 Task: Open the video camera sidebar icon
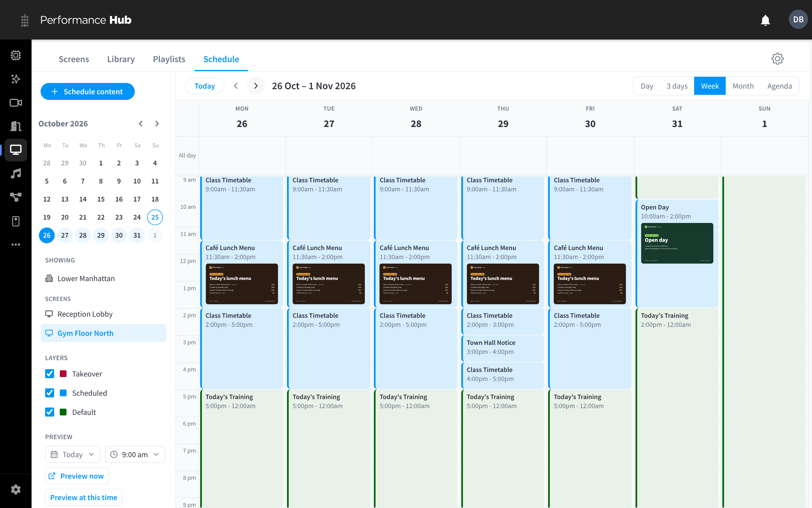point(16,102)
